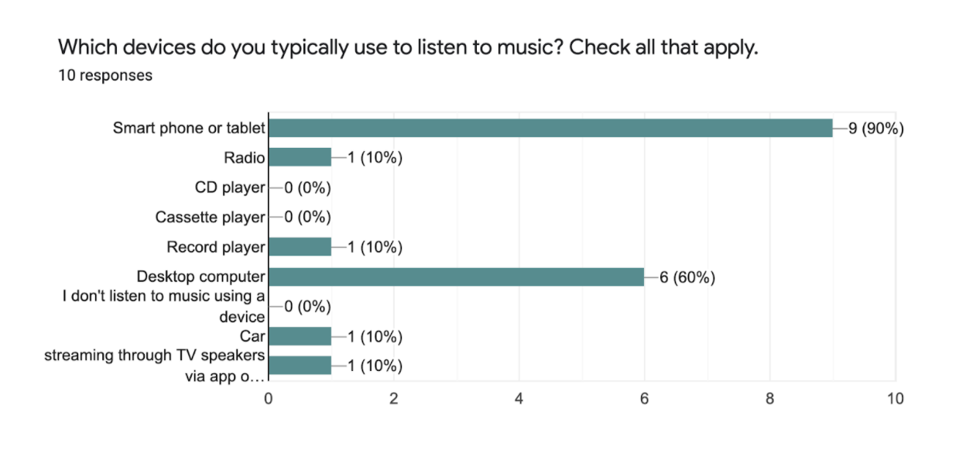Click the truncated 'via app o…' label
The width and height of the screenshot is (980, 457).
tap(225, 377)
